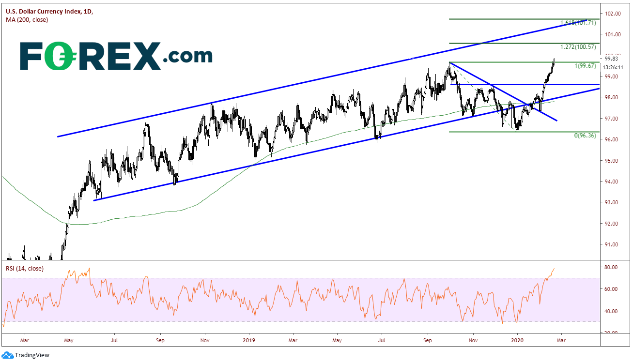This screenshot has width=633, height=364.
Task: Click the 20.00 RSI axis label
Action: point(612,333)
